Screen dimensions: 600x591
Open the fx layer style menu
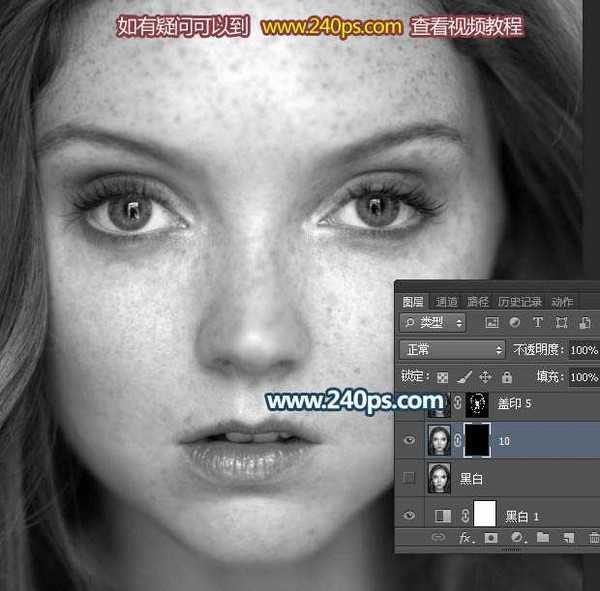pos(466,538)
